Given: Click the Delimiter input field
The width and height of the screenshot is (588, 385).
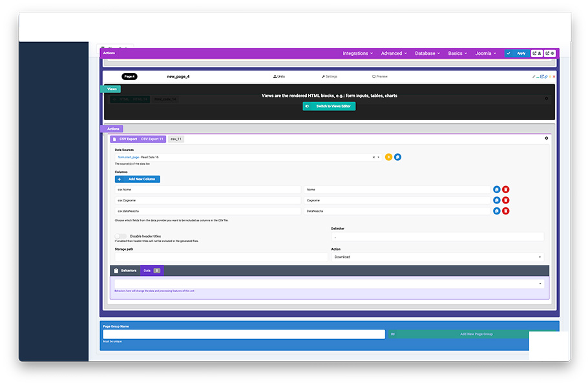Looking at the screenshot, I should click(x=437, y=237).
